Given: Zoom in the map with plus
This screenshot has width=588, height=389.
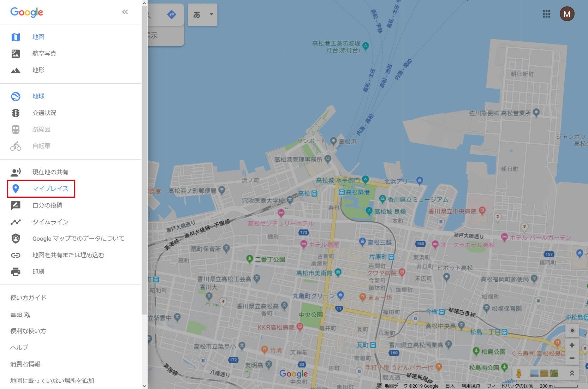Looking at the screenshot, I should click(x=572, y=345).
